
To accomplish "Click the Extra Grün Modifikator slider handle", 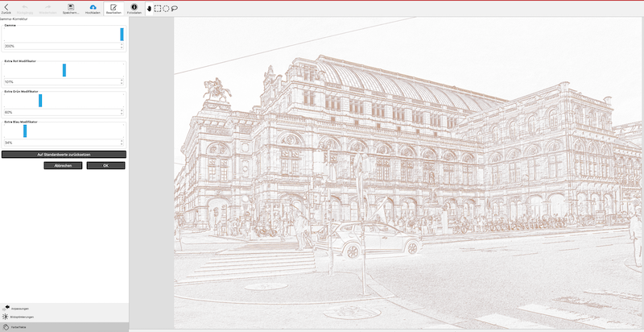I will [x=40, y=101].
